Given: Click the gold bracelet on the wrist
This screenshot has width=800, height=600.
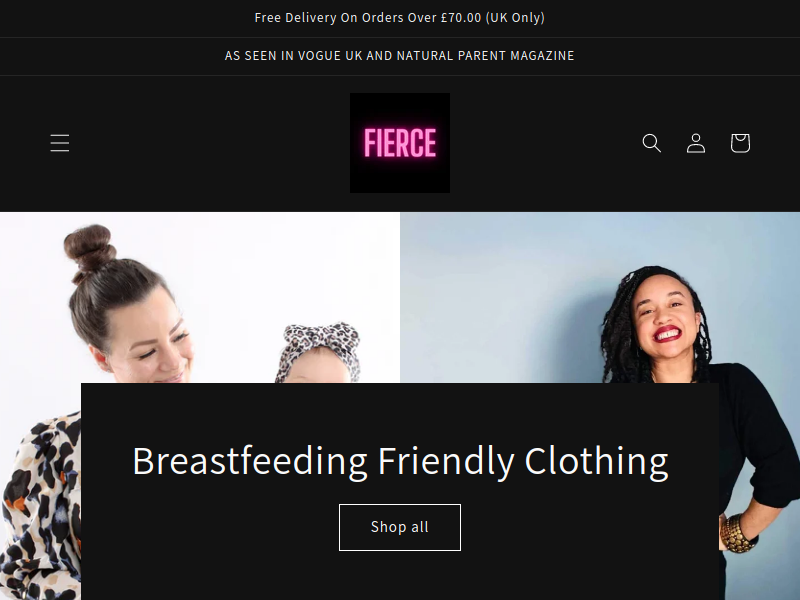Looking at the screenshot, I should coord(736,533).
